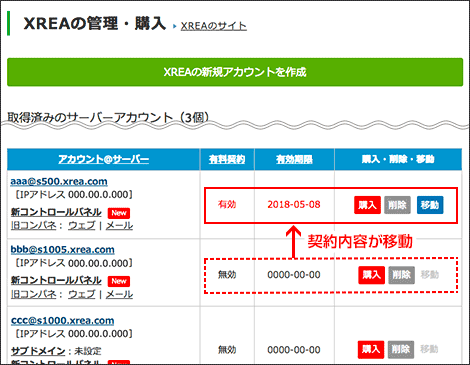Screen dimensions: 470x365
Task: Sort by 有料契約 column header
Action: [227, 159]
